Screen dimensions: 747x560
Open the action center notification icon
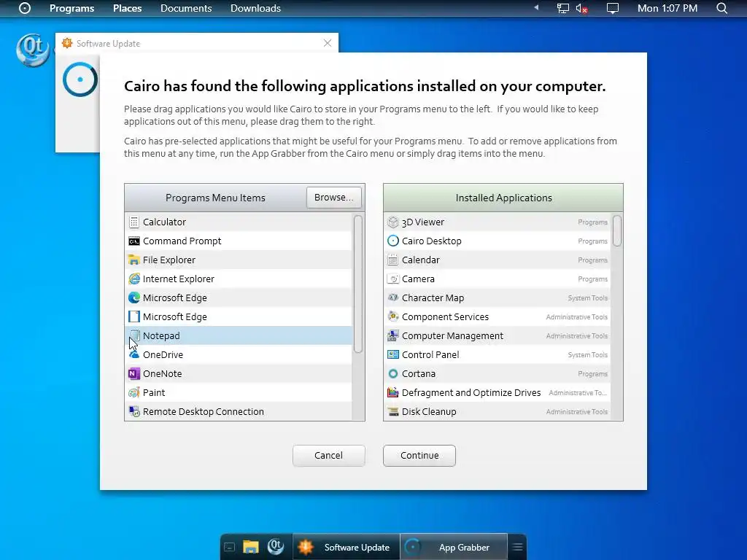[613, 8]
